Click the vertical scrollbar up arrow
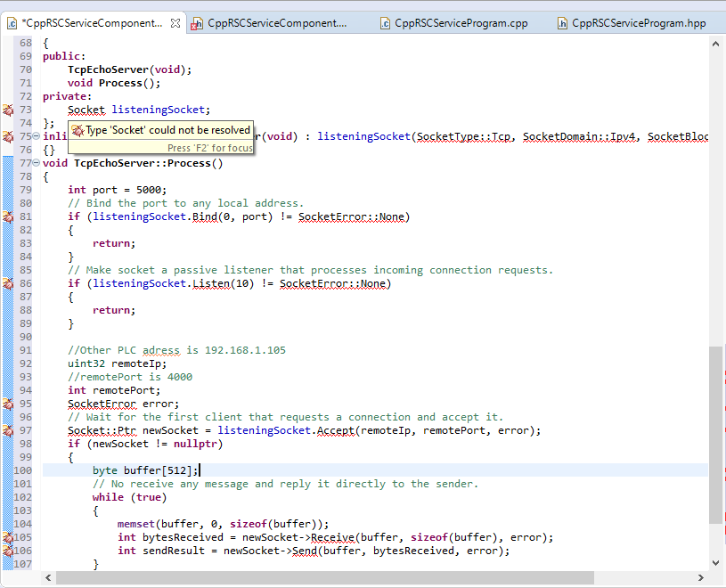This screenshot has width=726, height=588. [x=715, y=44]
